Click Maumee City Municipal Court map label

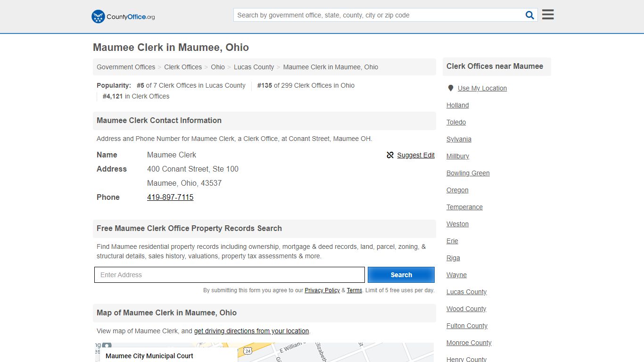tap(149, 356)
